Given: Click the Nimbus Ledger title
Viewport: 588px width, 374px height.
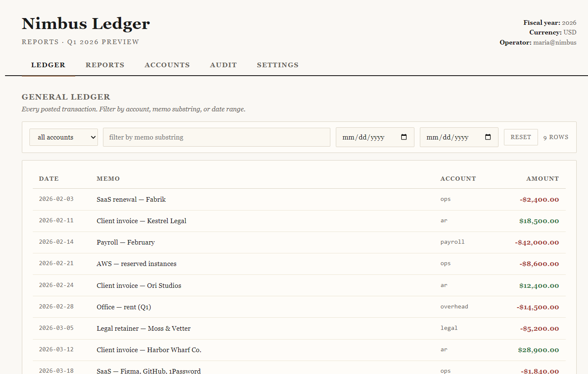Looking at the screenshot, I should pos(86,24).
